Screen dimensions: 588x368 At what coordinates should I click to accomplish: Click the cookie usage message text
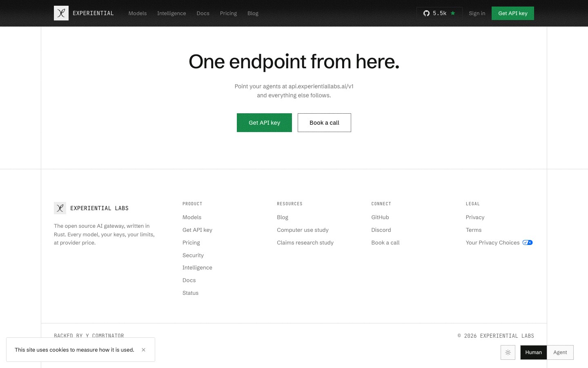(x=74, y=350)
